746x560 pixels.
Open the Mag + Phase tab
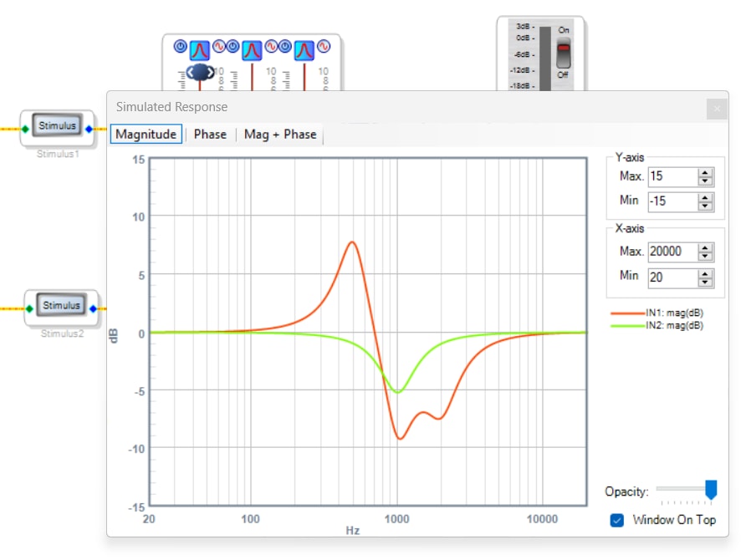tap(280, 134)
